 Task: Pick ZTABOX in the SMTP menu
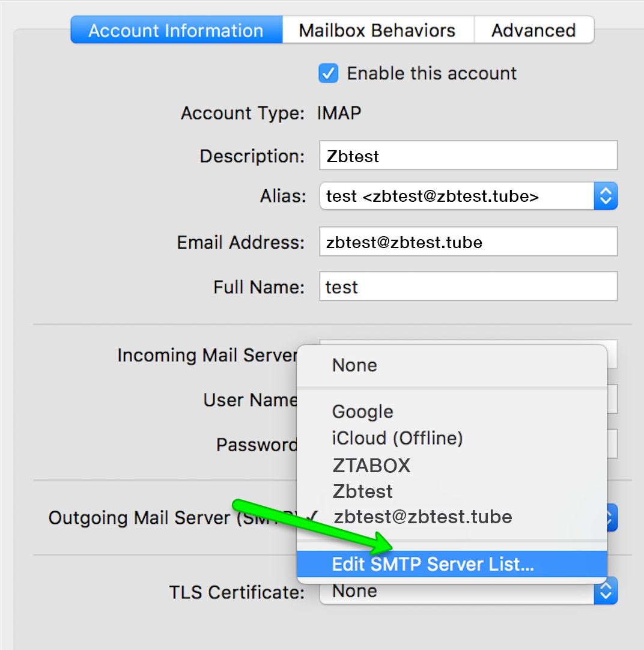click(x=371, y=466)
